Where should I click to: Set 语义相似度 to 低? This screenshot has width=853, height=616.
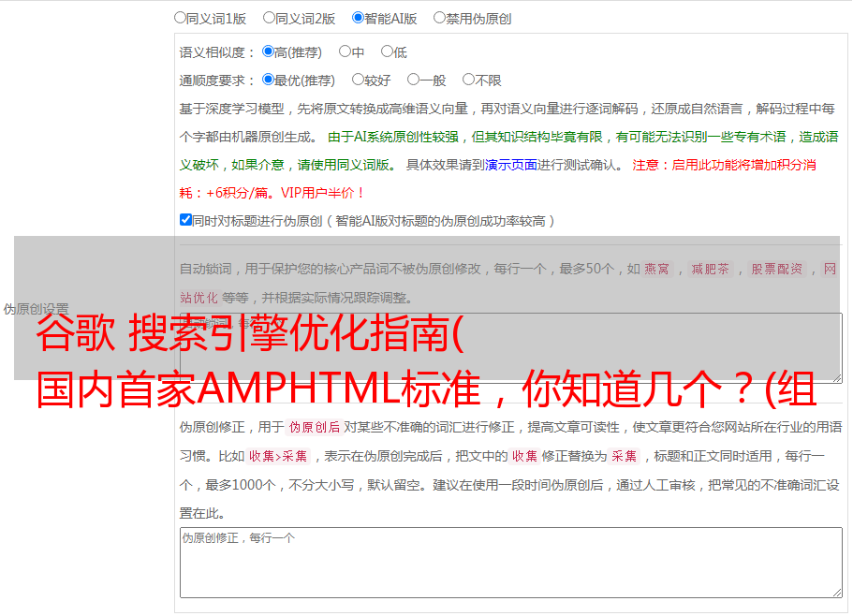pos(387,51)
